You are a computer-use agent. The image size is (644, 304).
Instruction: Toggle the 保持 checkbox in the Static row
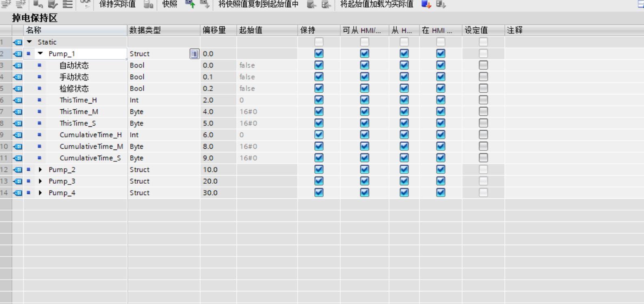coord(319,42)
